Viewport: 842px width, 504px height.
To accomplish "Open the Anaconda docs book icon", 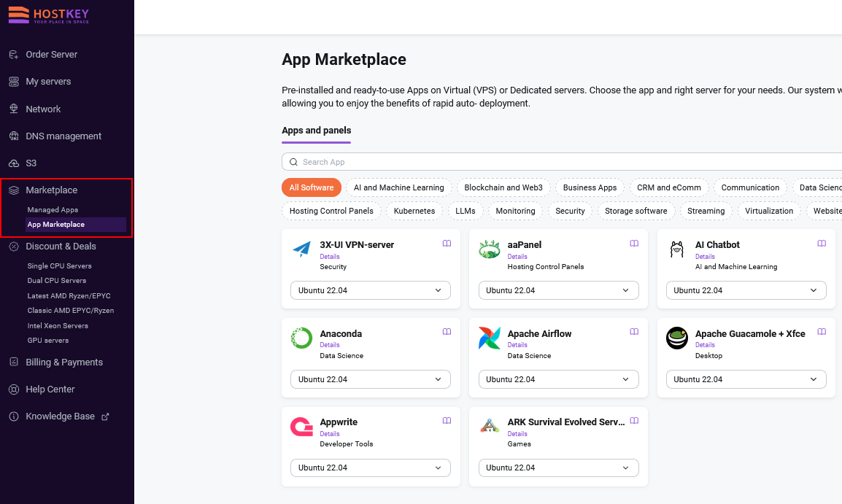I will coord(447,332).
